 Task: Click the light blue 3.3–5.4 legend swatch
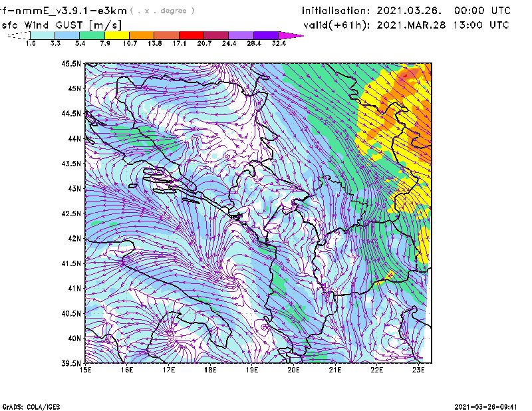[x=67, y=35]
